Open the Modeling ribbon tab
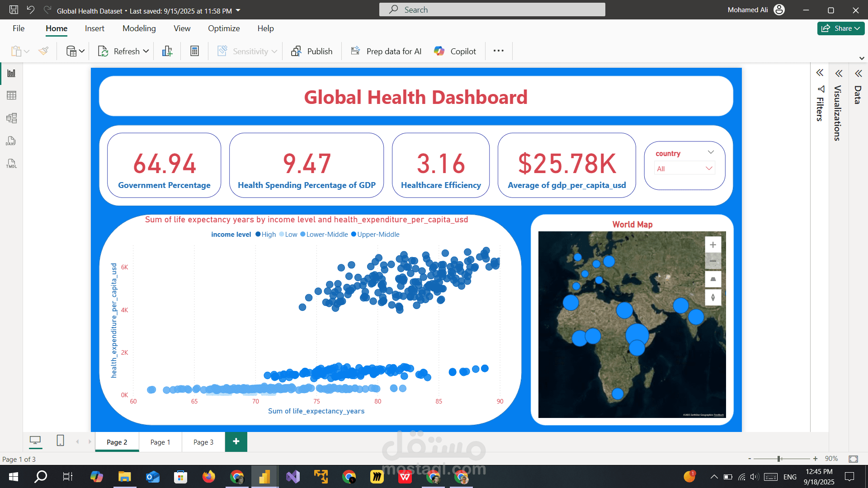This screenshot has width=868, height=488. 139,28
